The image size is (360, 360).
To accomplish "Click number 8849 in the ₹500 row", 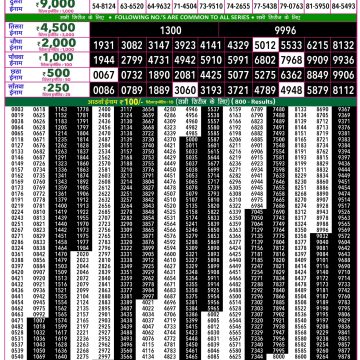I will (317, 75).
